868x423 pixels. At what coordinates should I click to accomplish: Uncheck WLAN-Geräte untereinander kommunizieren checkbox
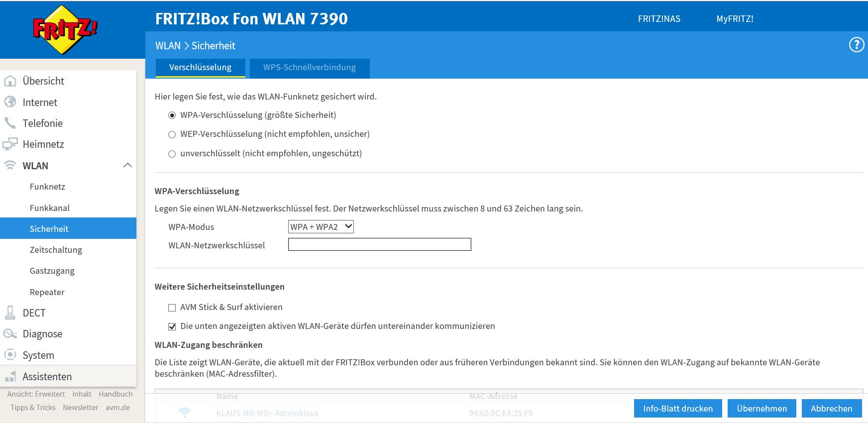172,326
